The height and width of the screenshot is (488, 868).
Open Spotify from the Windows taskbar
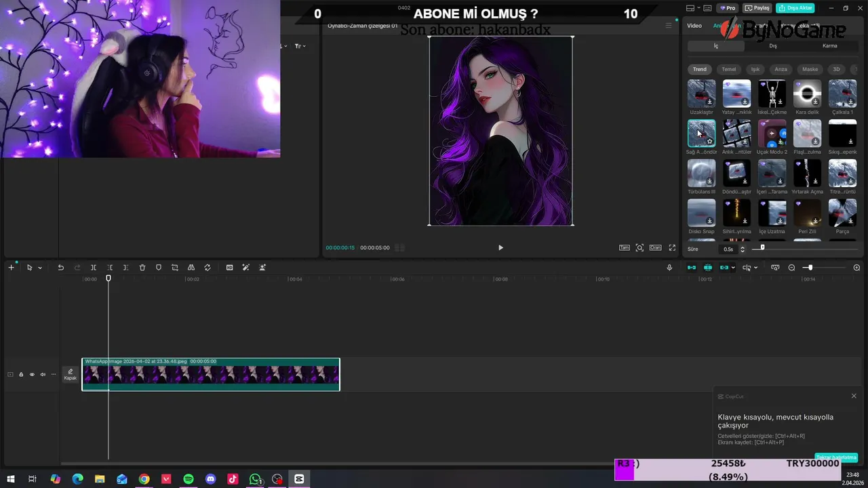tap(189, 479)
